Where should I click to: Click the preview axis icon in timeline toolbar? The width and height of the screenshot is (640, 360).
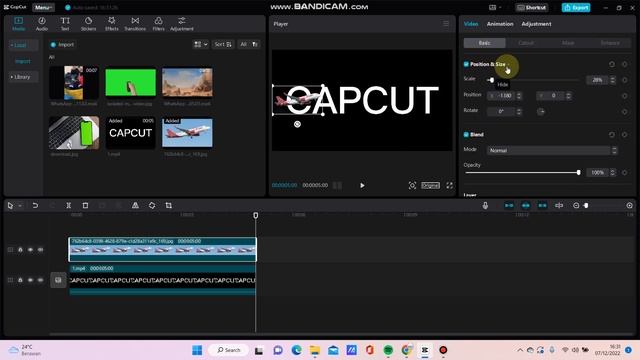coord(559,205)
